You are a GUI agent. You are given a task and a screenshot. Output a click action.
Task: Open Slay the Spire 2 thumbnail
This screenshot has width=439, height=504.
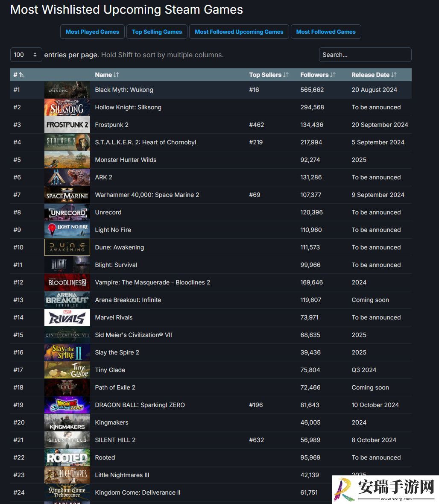pos(67,353)
